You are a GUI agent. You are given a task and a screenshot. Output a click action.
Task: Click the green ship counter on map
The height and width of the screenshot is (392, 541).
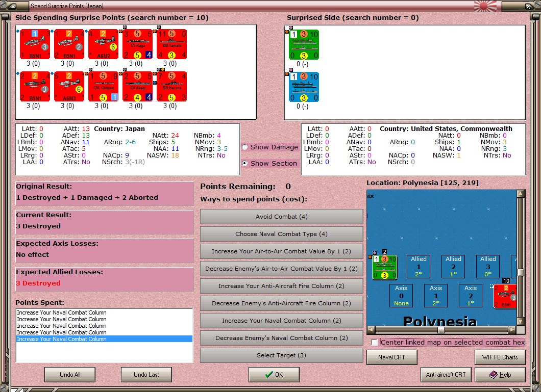click(x=384, y=267)
